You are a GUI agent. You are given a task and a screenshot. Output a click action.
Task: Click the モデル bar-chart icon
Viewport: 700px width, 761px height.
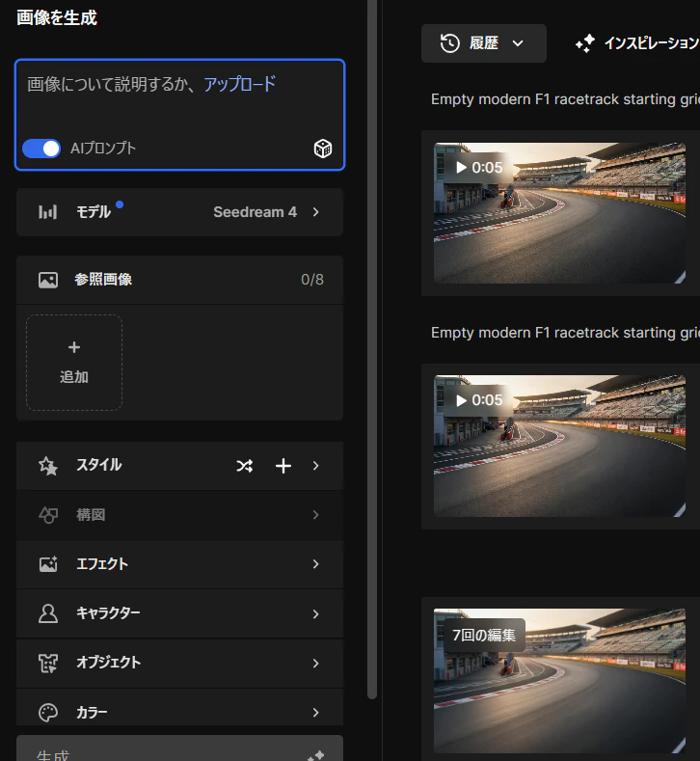click(x=47, y=212)
